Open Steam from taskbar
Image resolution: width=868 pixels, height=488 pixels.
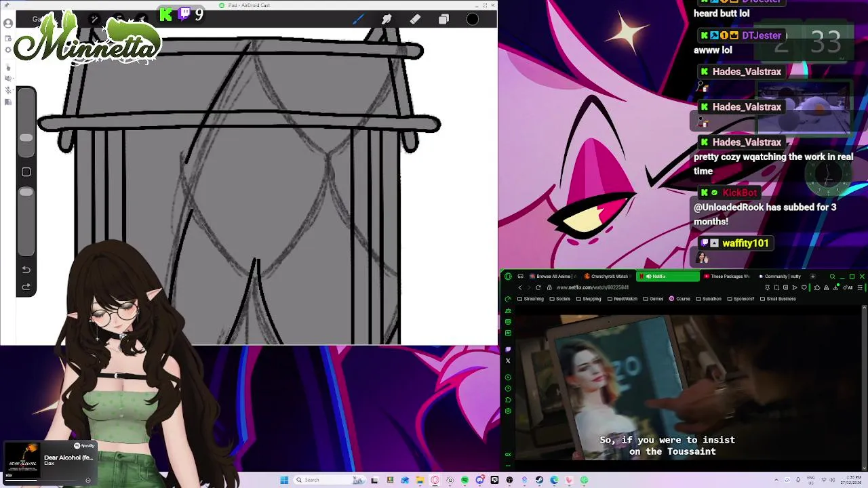click(x=539, y=480)
